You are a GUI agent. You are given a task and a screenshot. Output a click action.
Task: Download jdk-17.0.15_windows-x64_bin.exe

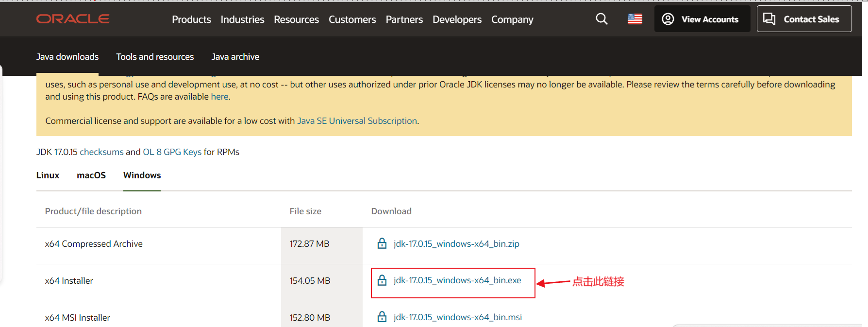pyautogui.click(x=457, y=280)
